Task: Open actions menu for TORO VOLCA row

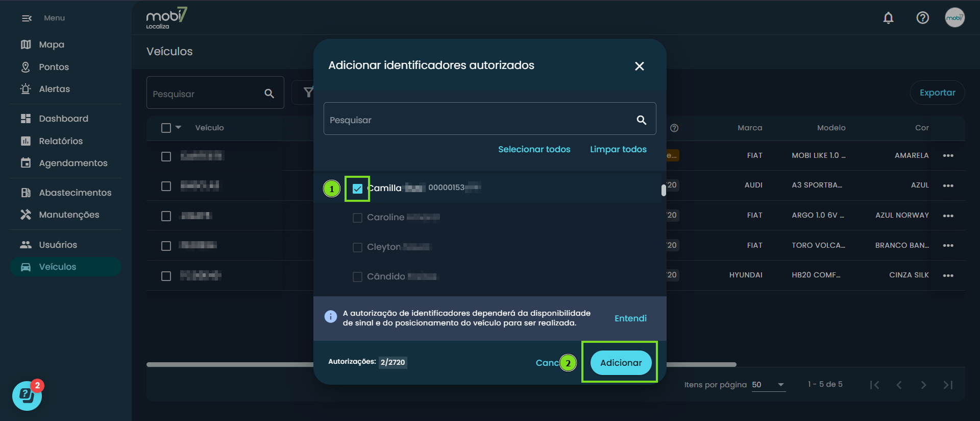Action: coord(948,246)
